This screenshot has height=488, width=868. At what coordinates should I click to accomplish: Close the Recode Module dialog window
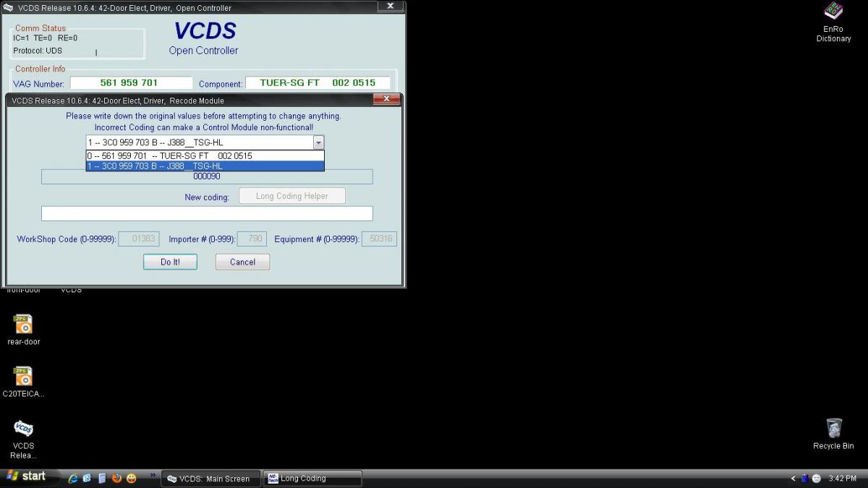(x=386, y=100)
